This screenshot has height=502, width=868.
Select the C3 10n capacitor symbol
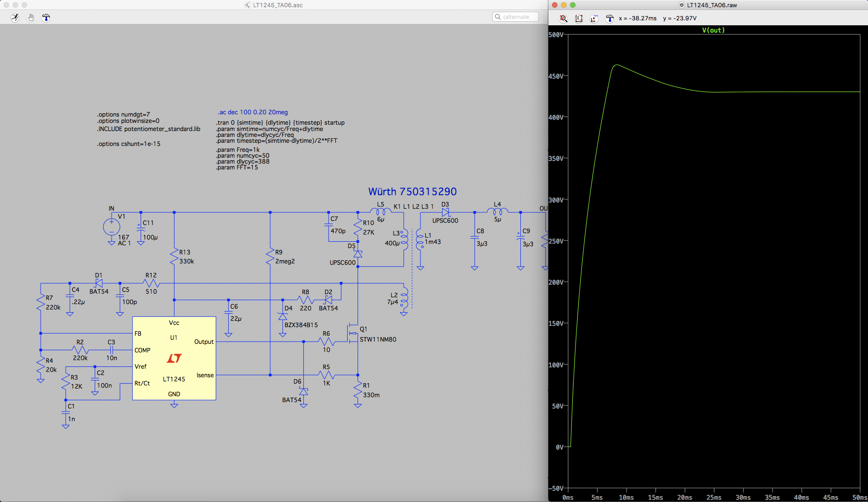click(112, 350)
